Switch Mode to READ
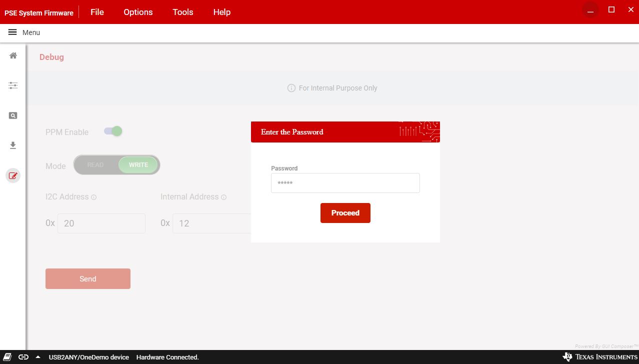Viewport: 639px width, 364px height. click(95, 165)
